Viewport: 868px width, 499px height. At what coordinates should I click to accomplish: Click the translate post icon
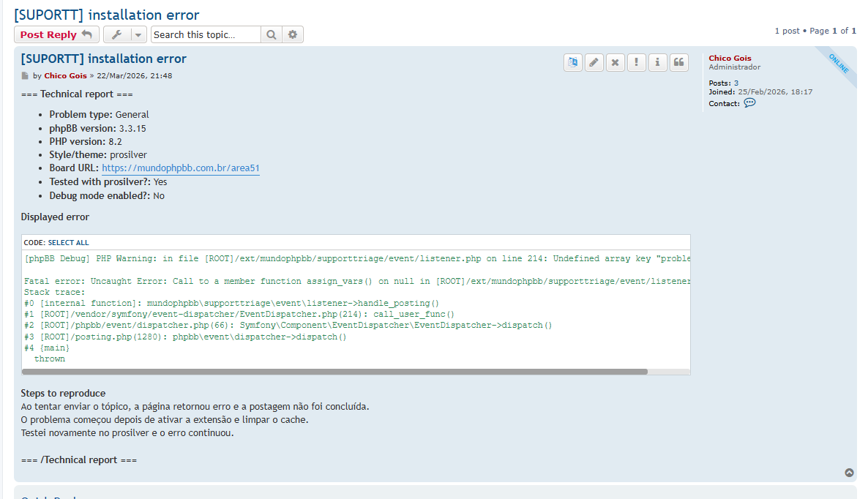pyautogui.click(x=573, y=62)
